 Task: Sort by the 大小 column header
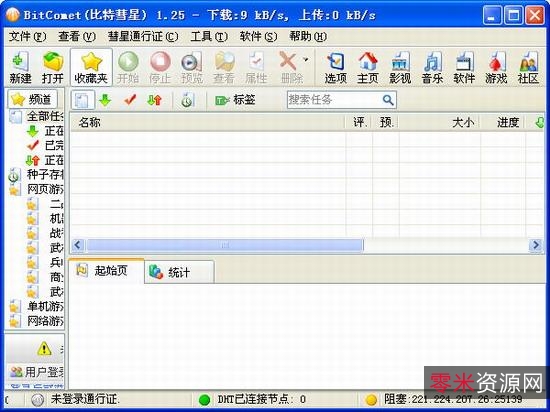(440, 122)
